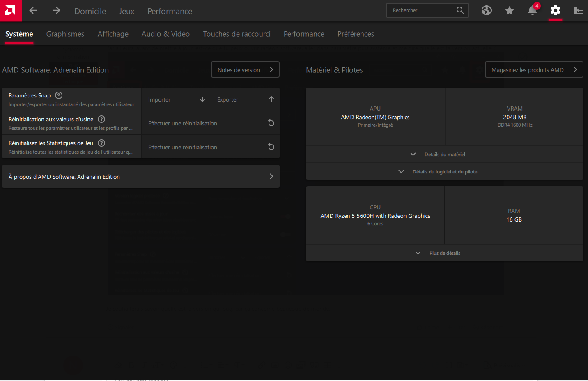Screen dimensions: 588x381
Task: Expand Détails du matériel
Action: [x=445, y=155]
